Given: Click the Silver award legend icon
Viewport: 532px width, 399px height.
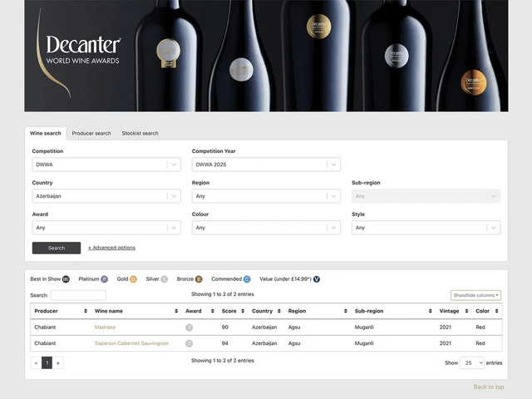Looking at the screenshot, I should click(x=165, y=279).
